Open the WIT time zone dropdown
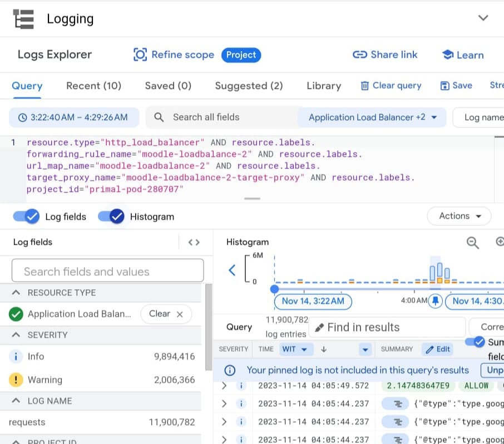 click(x=297, y=349)
